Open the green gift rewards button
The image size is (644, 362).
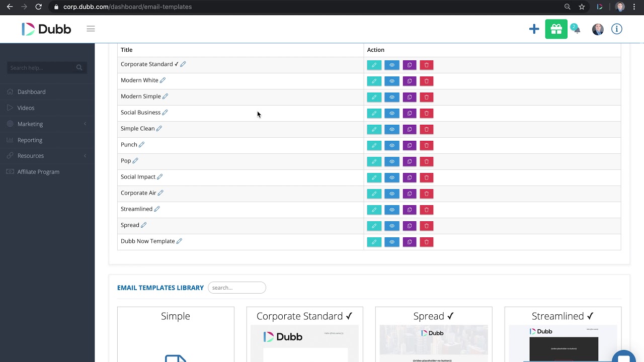pyautogui.click(x=556, y=29)
